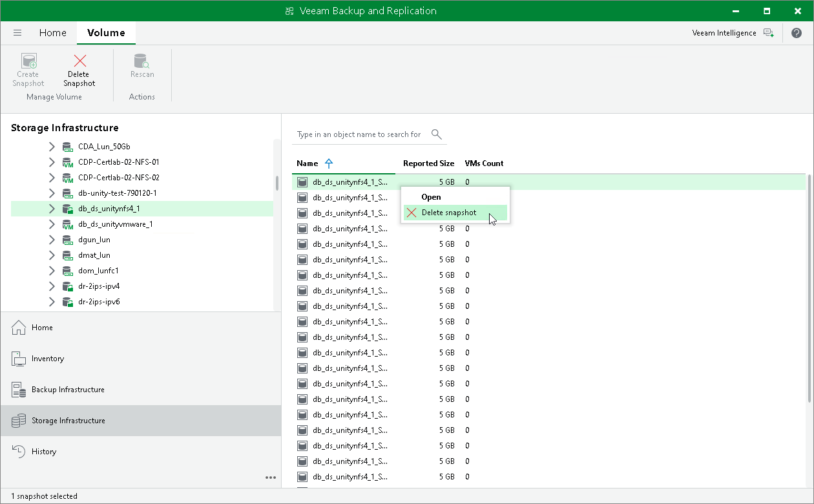
Task: Open the Help question mark icon
Action: 797,33
